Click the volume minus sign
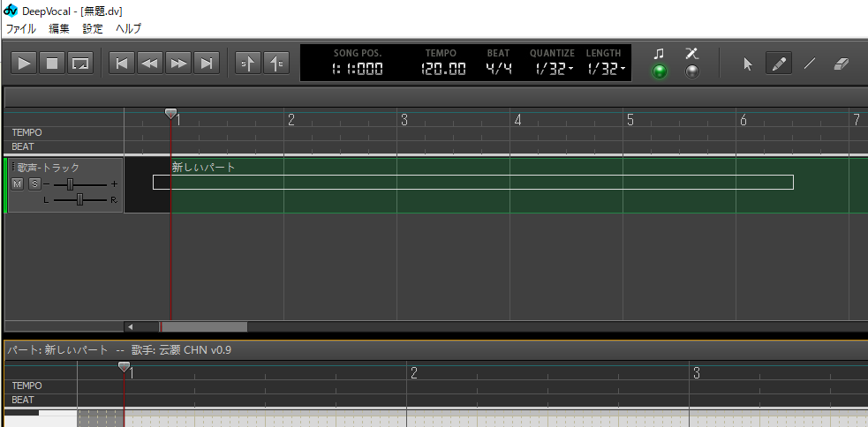This screenshot has height=427, width=868. (x=47, y=184)
